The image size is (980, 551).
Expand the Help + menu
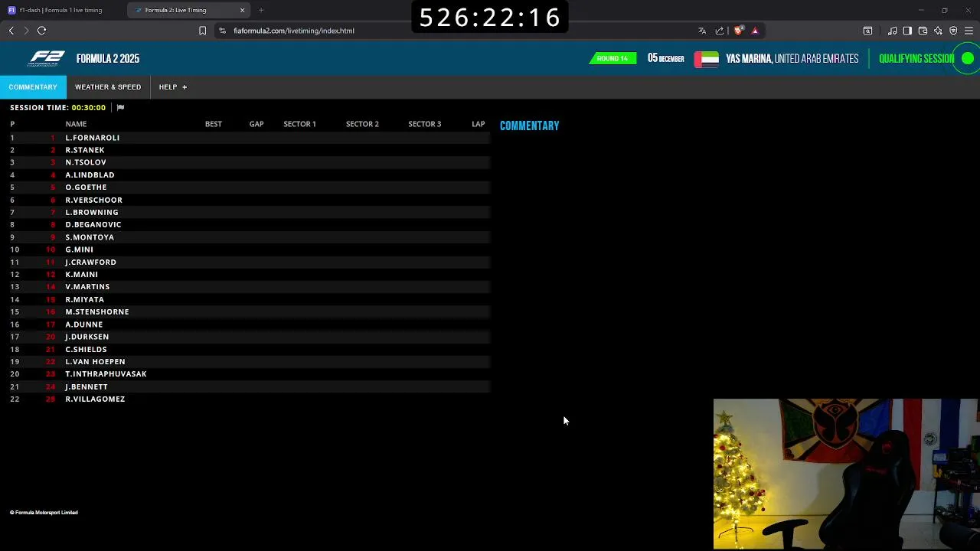point(173,87)
